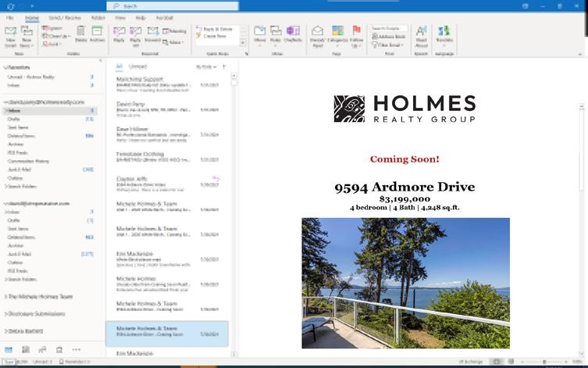Forward the selected email
Screen dimensions: 588x368
click(x=152, y=34)
